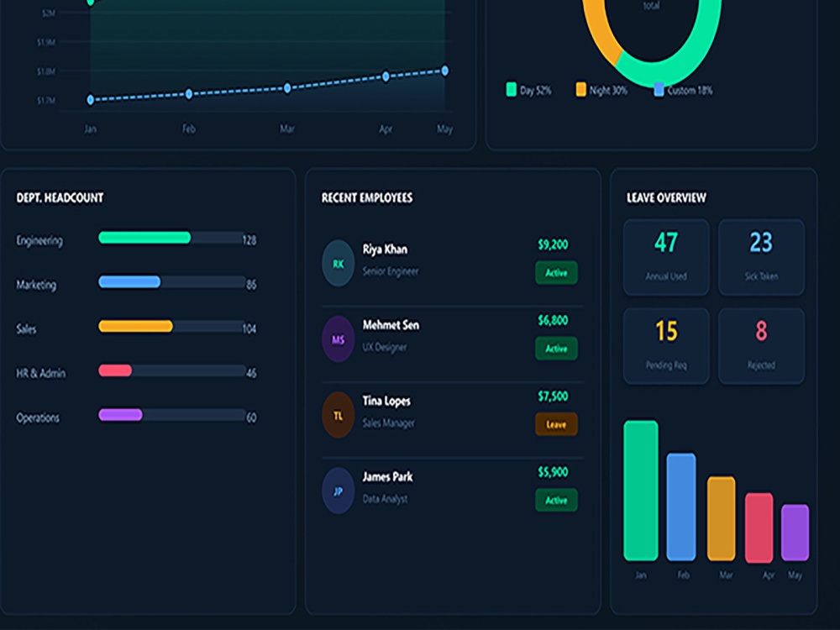Click the $9,200 salary value

(553, 244)
